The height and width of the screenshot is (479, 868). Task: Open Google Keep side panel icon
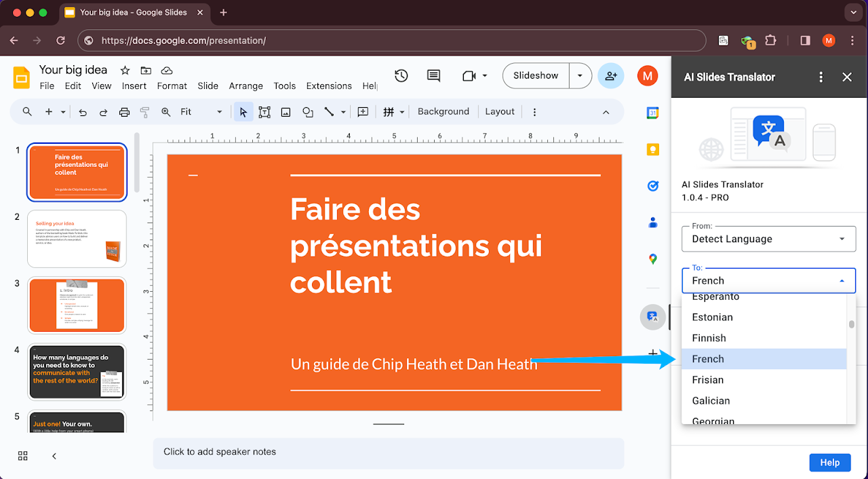pyautogui.click(x=652, y=150)
